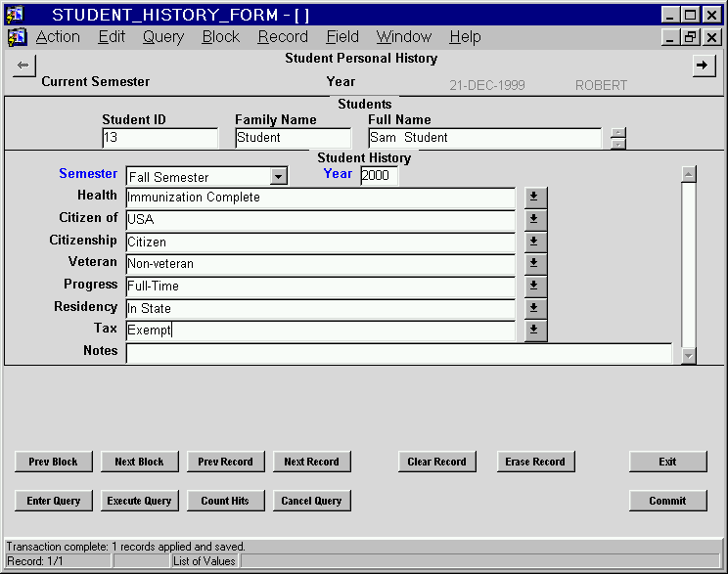Click the Year field showing 2000

(379, 175)
